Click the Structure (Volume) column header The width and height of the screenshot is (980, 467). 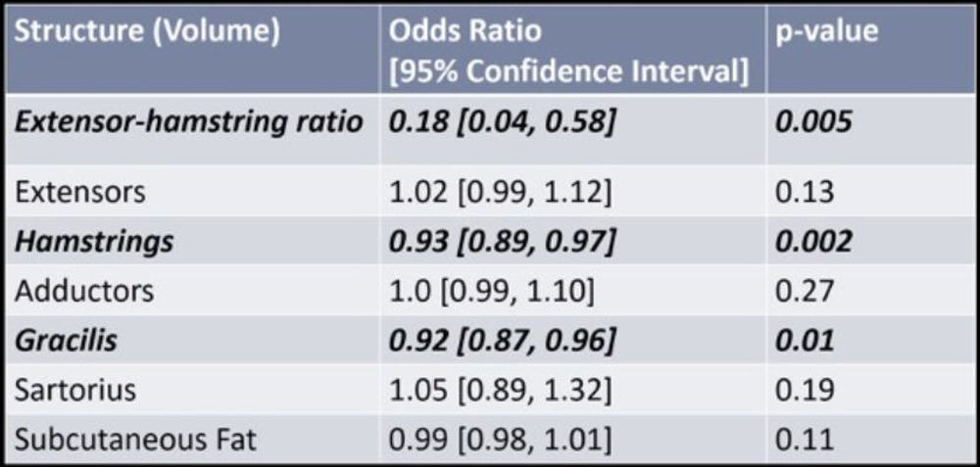coord(149,31)
